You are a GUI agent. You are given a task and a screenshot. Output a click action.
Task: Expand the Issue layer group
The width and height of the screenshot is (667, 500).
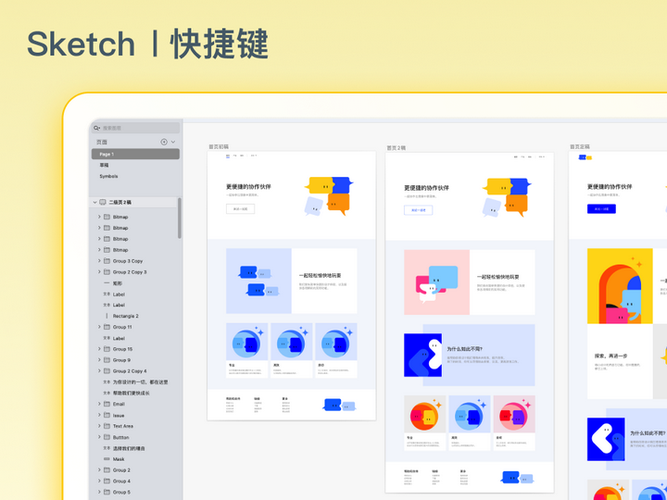99,415
